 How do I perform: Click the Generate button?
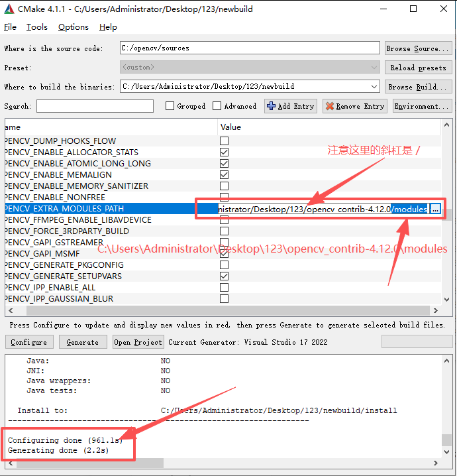click(83, 342)
